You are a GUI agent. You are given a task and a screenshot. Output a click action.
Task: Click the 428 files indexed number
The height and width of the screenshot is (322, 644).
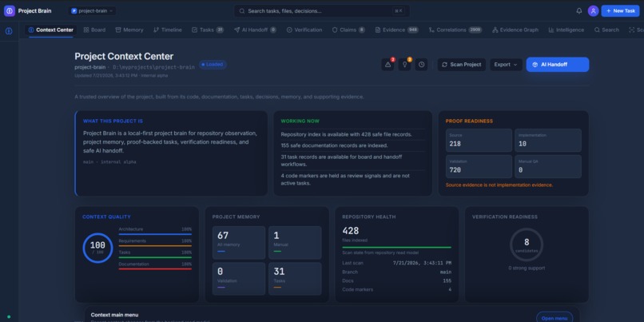[351, 231]
